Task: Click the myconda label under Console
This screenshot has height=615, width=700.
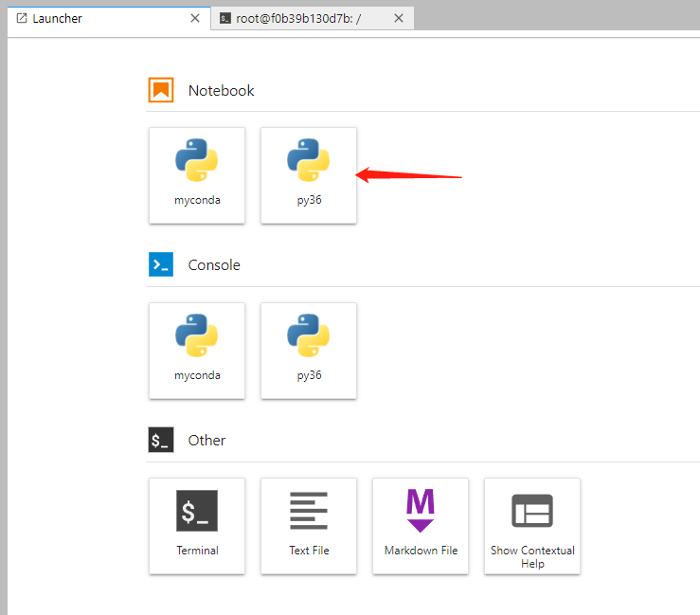Action: [x=197, y=375]
